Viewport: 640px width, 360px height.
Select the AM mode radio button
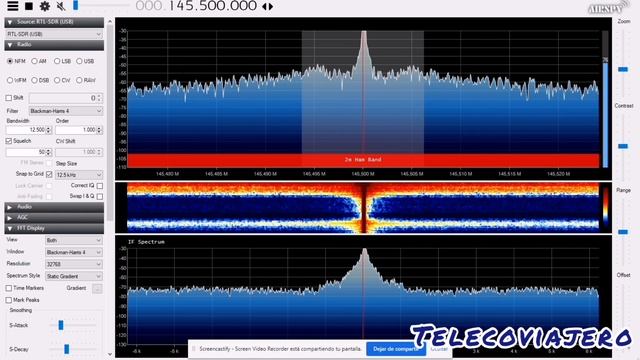coord(34,61)
